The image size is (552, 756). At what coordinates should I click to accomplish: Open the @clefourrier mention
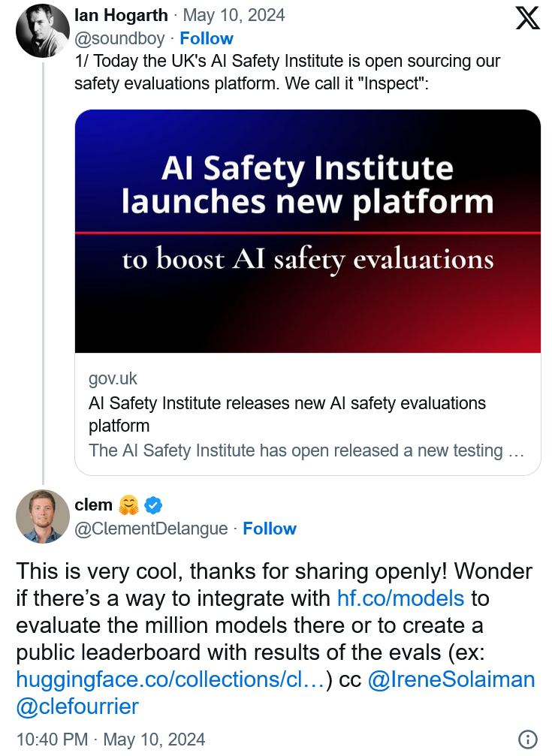tap(77, 706)
